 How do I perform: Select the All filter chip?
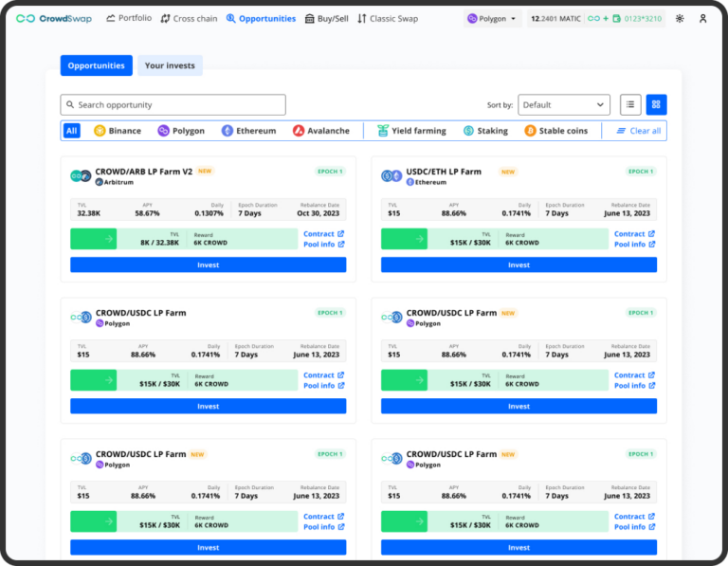pyautogui.click(x=72, y=131)
